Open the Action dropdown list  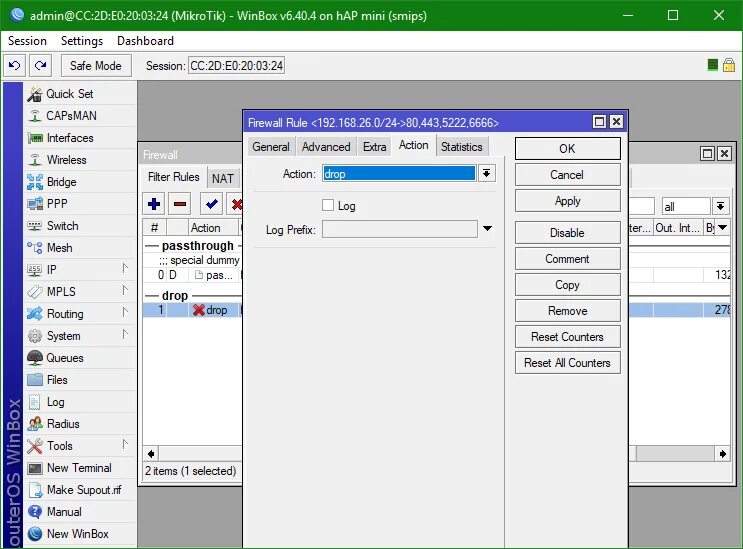pyautogui.click(x=487, y=173)
